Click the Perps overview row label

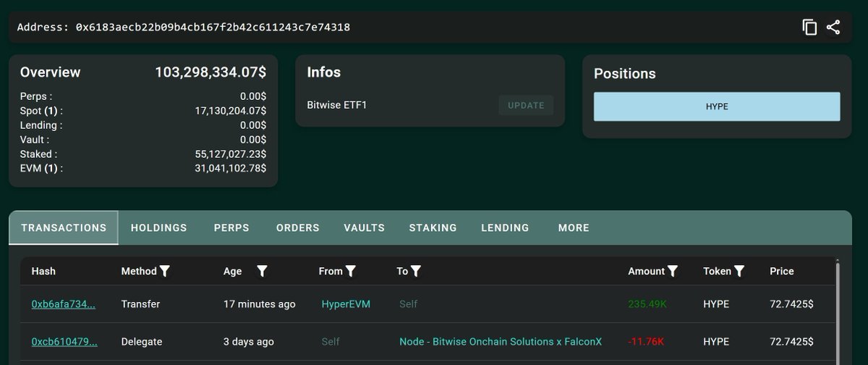click(36, 96)
